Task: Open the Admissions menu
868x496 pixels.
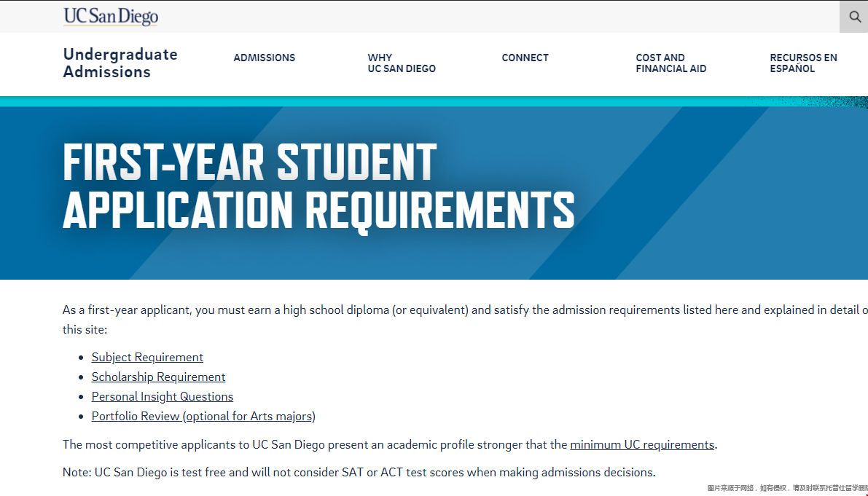Action: coord(264,58)
